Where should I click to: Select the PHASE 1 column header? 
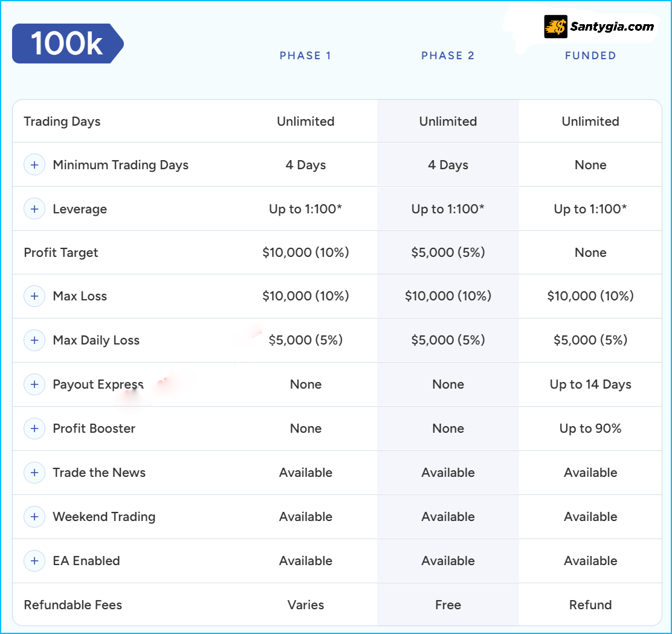305,56
